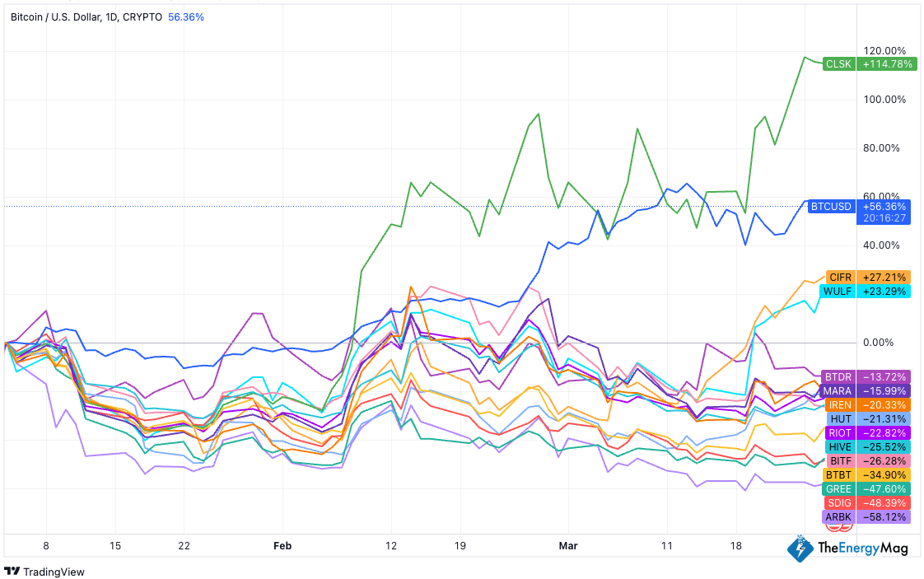
Task: Click the TradingView logo icon
Action: coord(12,572)
